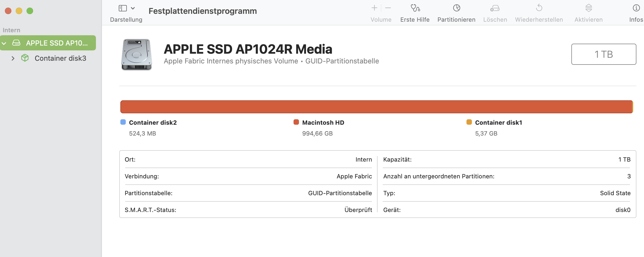This screenshot has height=257, width=644.
Task: Collapse the APPLE SSD disk tree
Action: point(4,43)
